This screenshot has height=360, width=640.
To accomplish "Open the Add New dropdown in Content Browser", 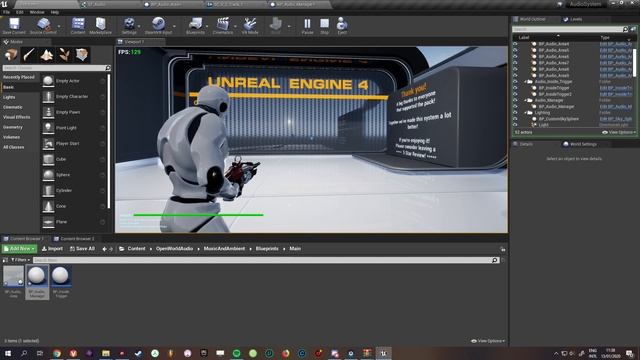I will tap(19, 249).
